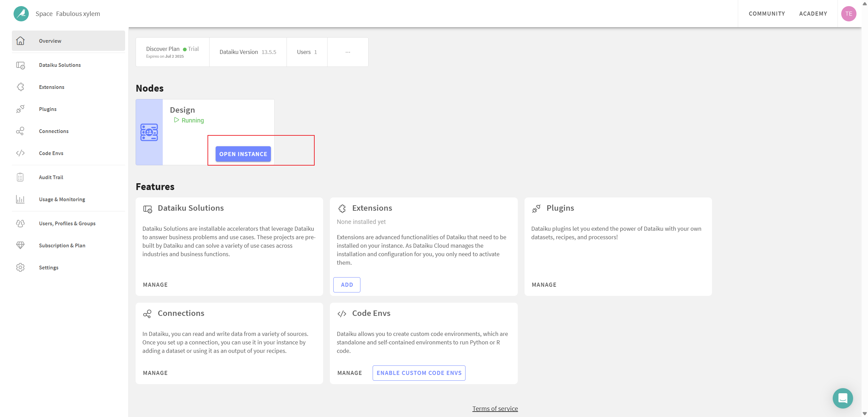Open Dataiku Solutions in the sidebar

click(68, 65)
